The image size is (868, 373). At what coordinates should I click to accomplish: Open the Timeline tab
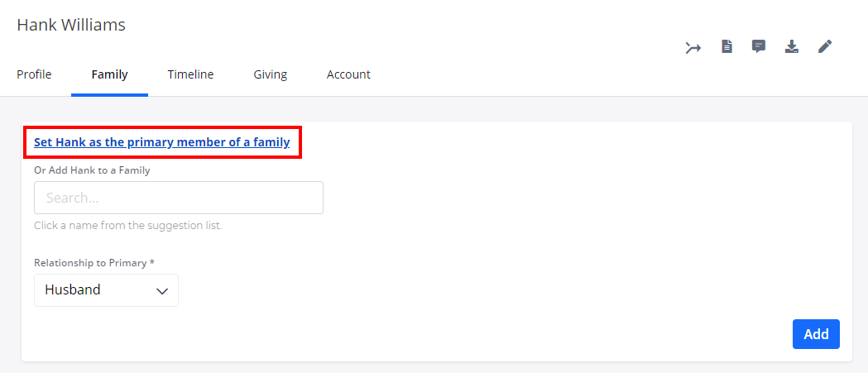pos(190,74)
